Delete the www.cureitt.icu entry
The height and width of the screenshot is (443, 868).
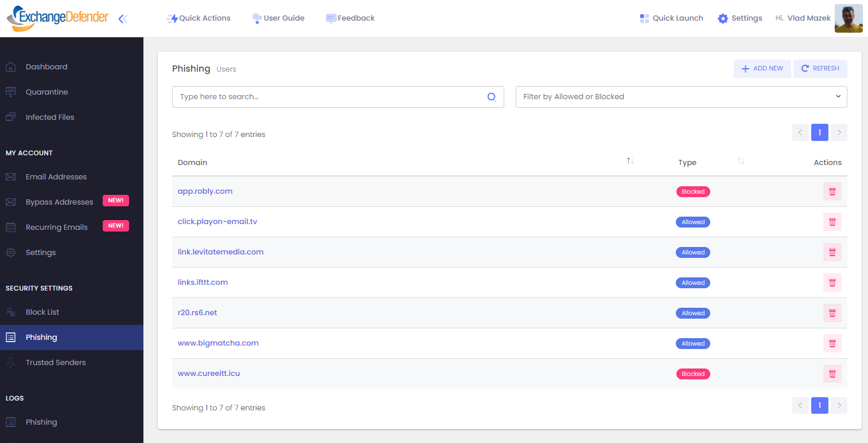(x=832, y=373)
